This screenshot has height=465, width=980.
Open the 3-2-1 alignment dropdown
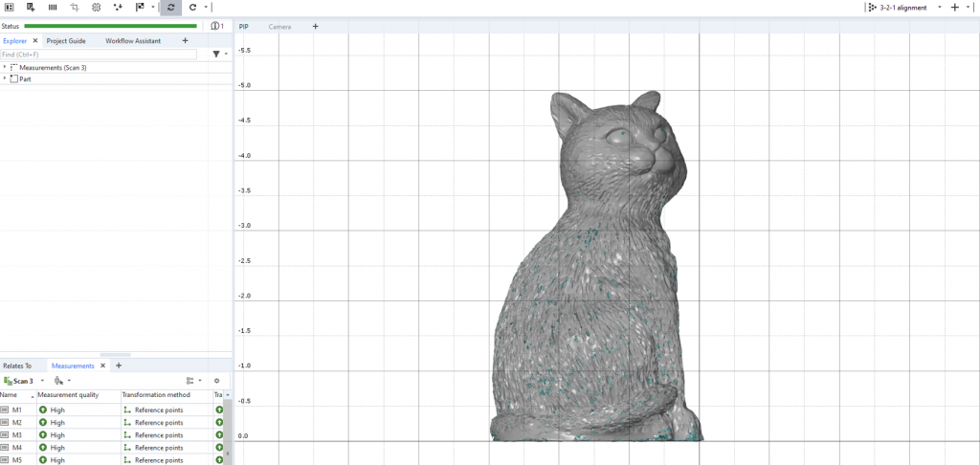(x=940, y=8)
